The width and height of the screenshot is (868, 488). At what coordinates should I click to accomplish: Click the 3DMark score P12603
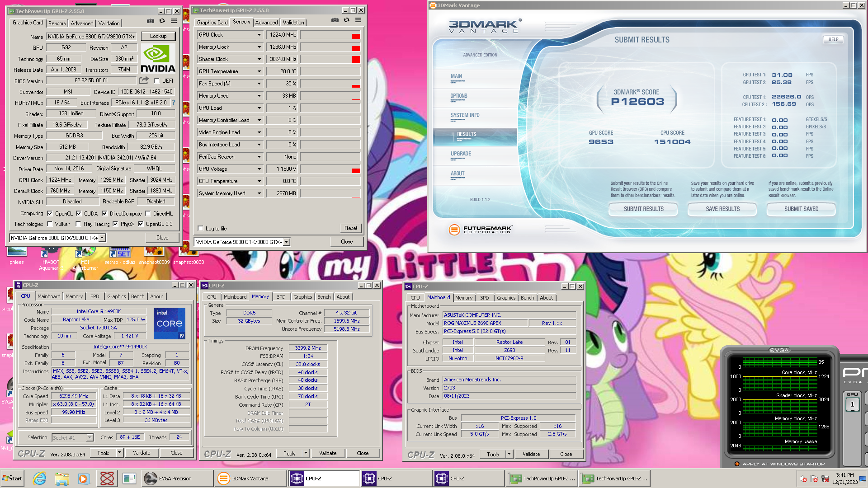(x=637, y=102)
